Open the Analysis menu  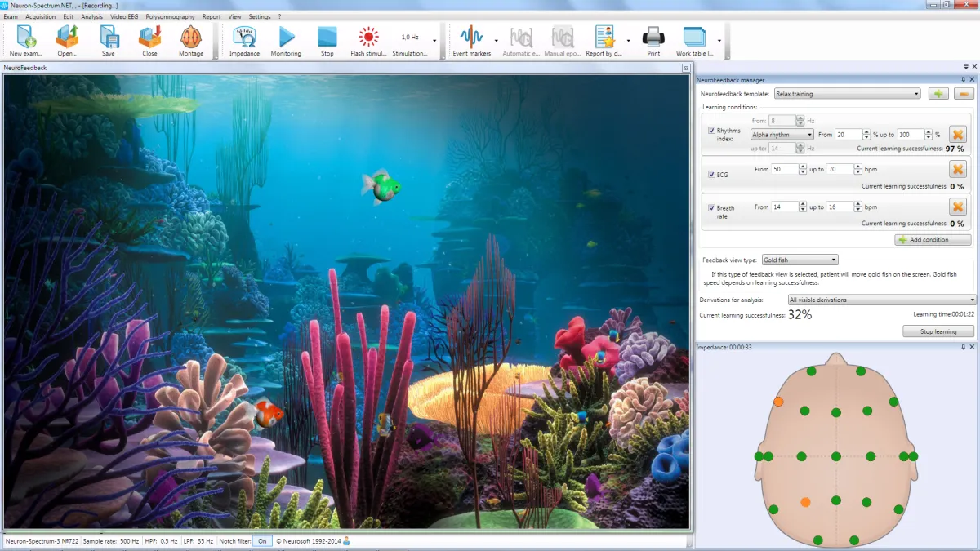point(92,16)
